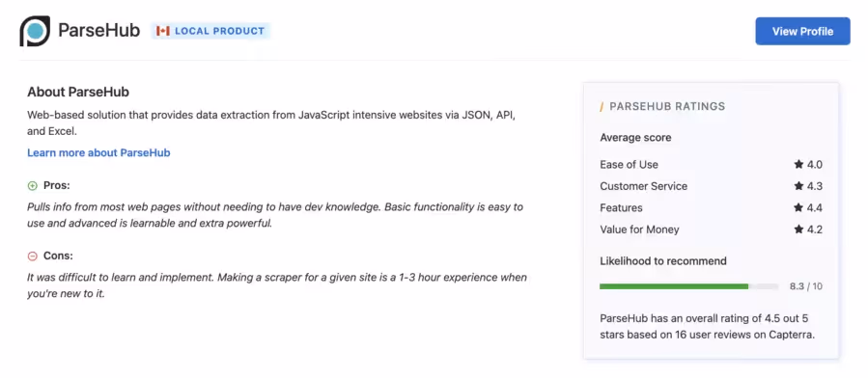Click the Ease of Use label
The image size is (868, 378).
(x=629, y=164)
